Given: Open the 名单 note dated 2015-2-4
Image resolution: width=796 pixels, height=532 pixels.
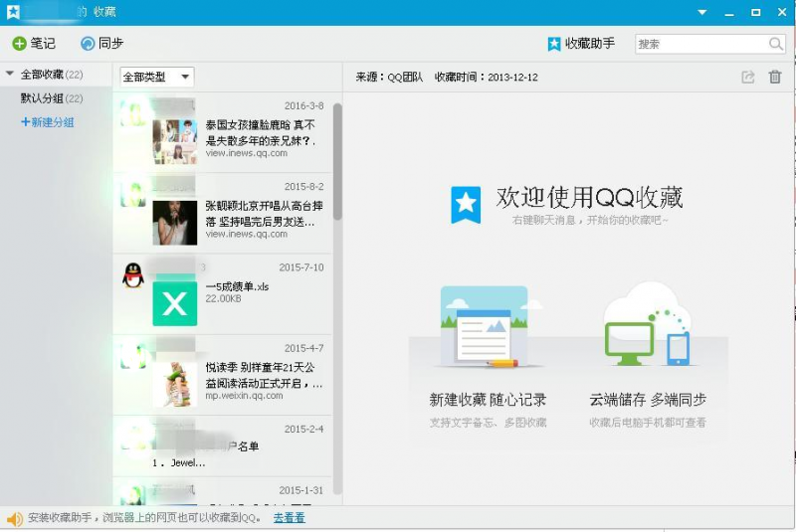Looking at the screenshot, I should [222, 446].
